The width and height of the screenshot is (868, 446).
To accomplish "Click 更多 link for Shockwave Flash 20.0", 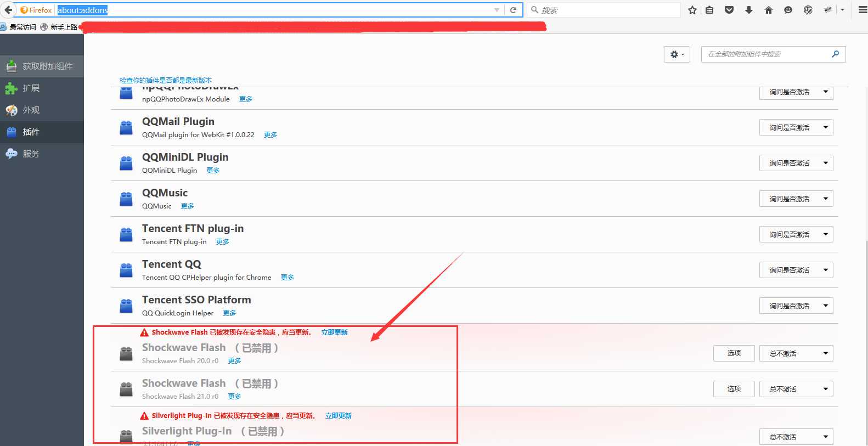I will click(235, 361).
